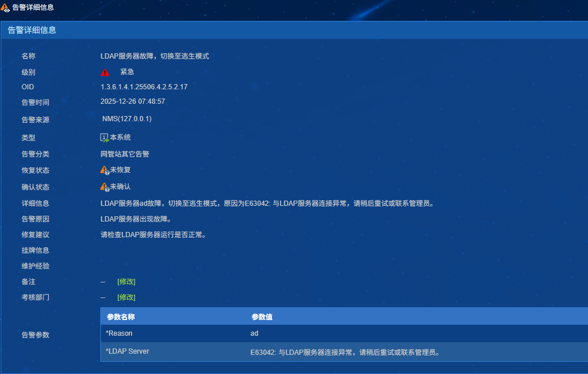This screenshot has width=588, height=374.
Task: Click the OID value 1.3.6.1.4.1.25506.4.2.5.2.17
Action: [144, 87]
